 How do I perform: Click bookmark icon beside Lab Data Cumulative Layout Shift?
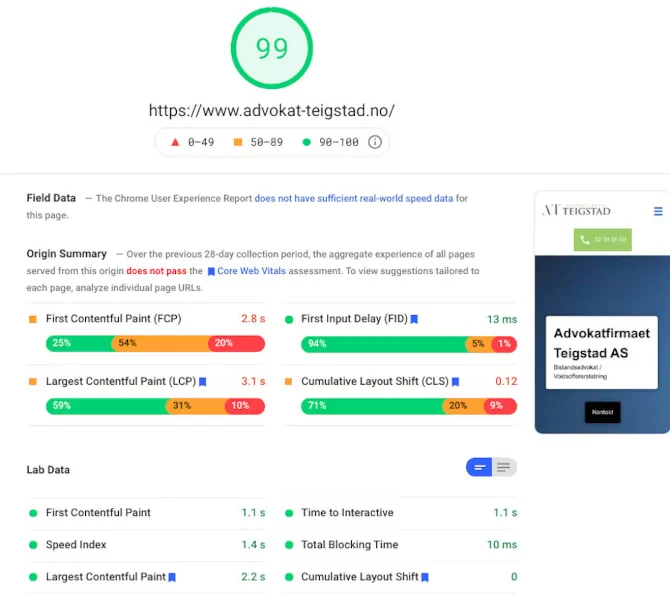coord(425,577)
